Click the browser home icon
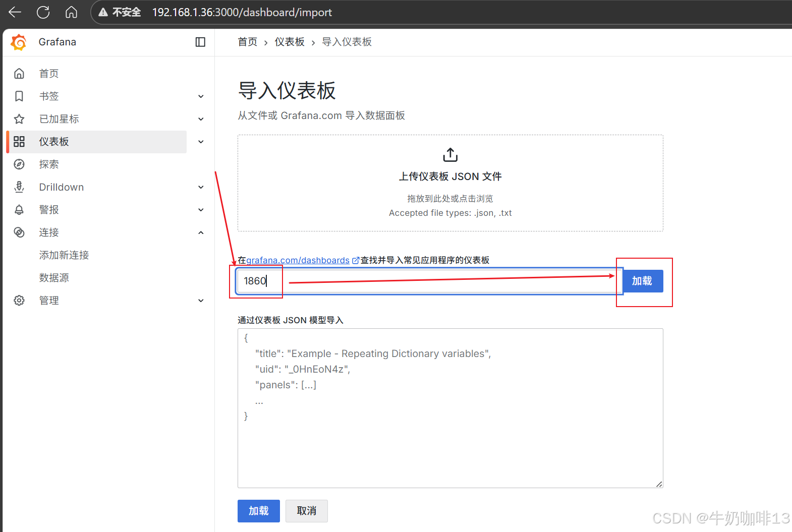The height and width of the screenshot is (532, 792). tap(72, 12)
